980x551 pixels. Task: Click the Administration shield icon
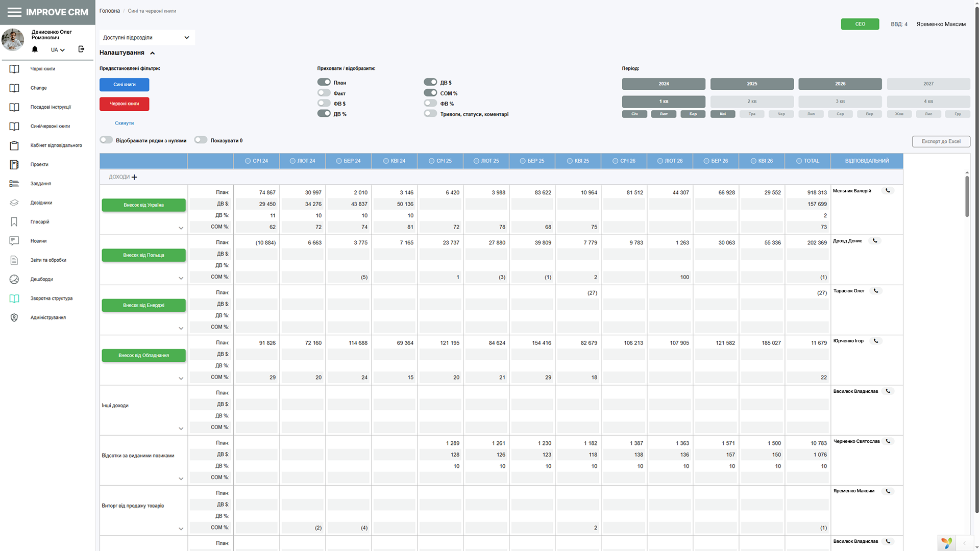(x=14, y=318)
